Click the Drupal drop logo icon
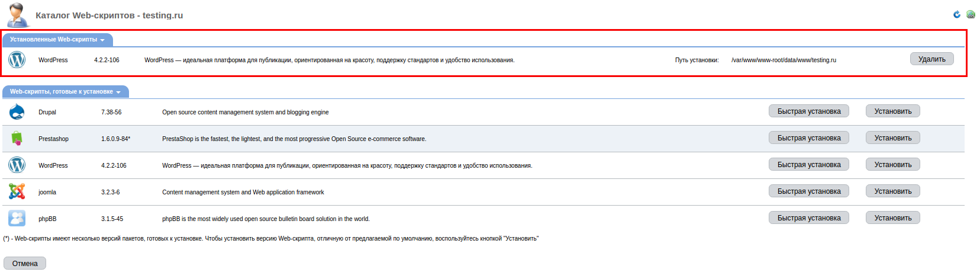The width and height of the screenshot is (980, 272). (x=17, y=111)
